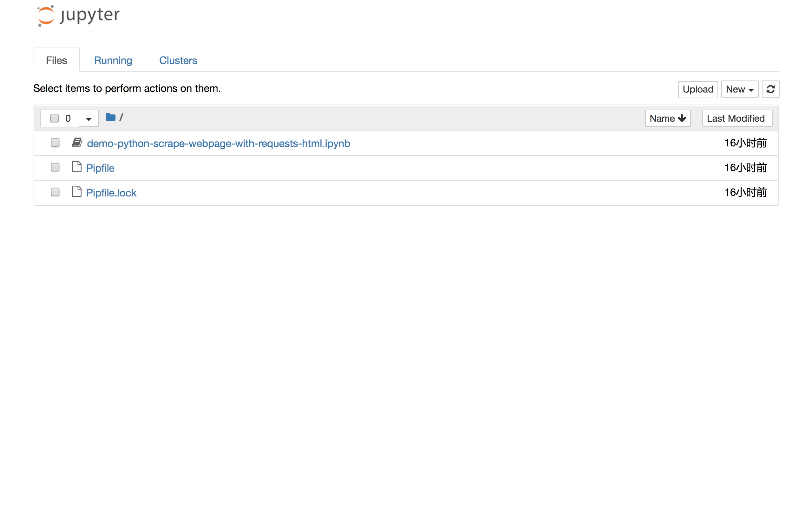This screenshot has height=507, width=812.
Task: Open the Clusters tab
Action: point(178,60)
